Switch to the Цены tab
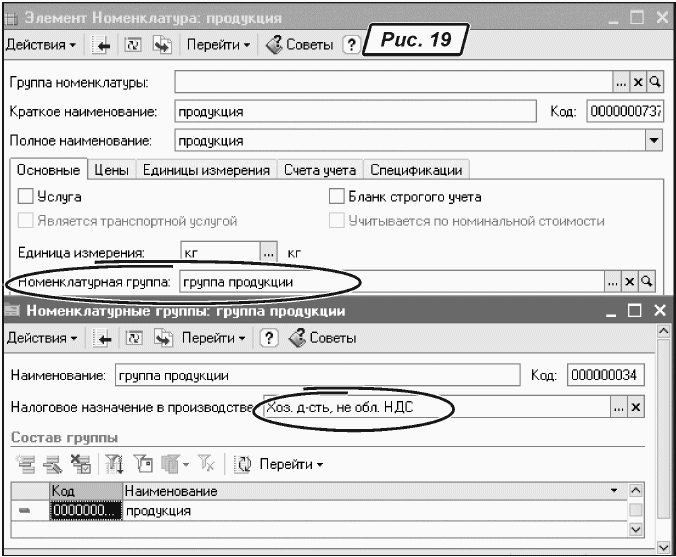The width and height of the screenshot is (676, 557). point(112,170)
